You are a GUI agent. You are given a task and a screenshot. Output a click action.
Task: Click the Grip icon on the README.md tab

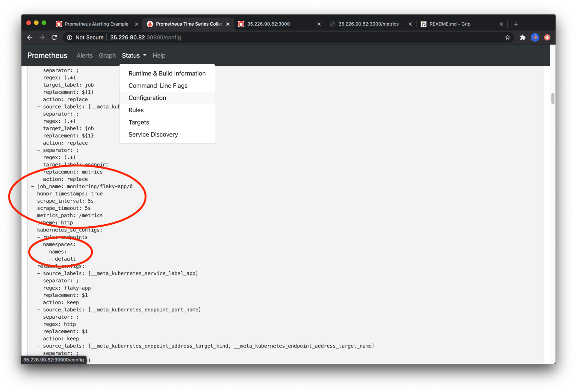[423, 24]
